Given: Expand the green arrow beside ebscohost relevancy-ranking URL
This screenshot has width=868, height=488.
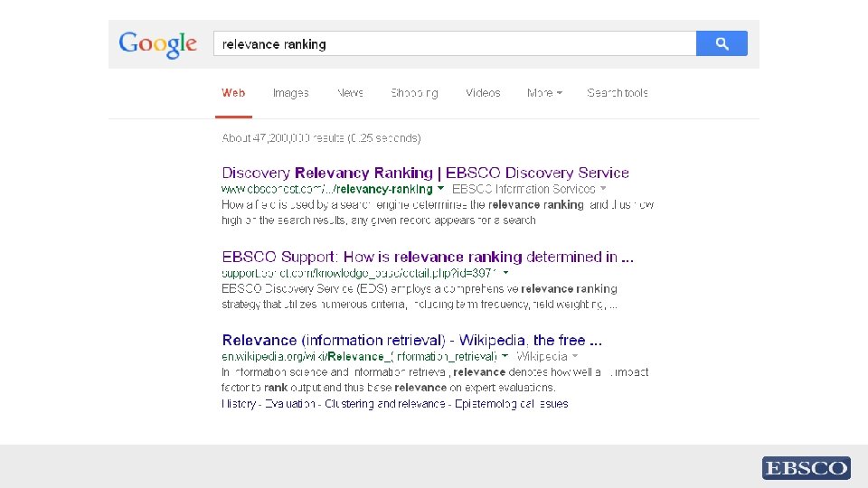Looking at the screenshot, I should pyautogui.click(x=440, y=189).
